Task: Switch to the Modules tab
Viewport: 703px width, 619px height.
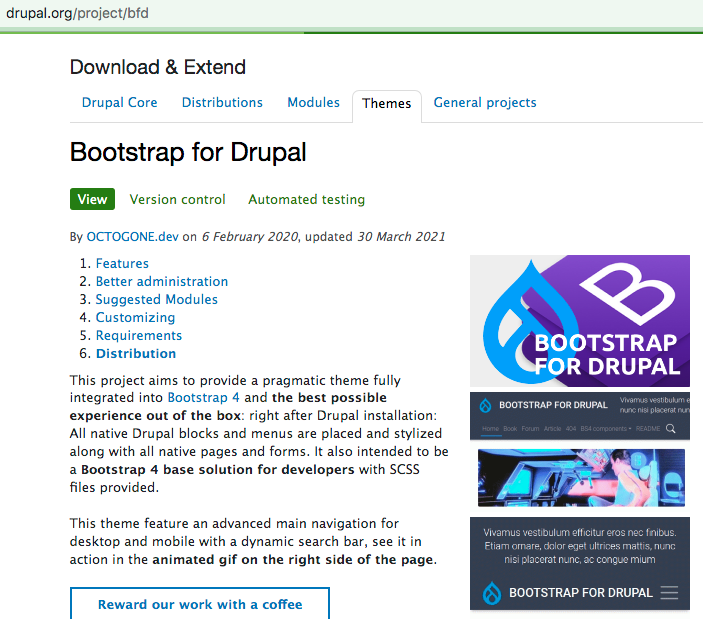Action: [313, 103]
